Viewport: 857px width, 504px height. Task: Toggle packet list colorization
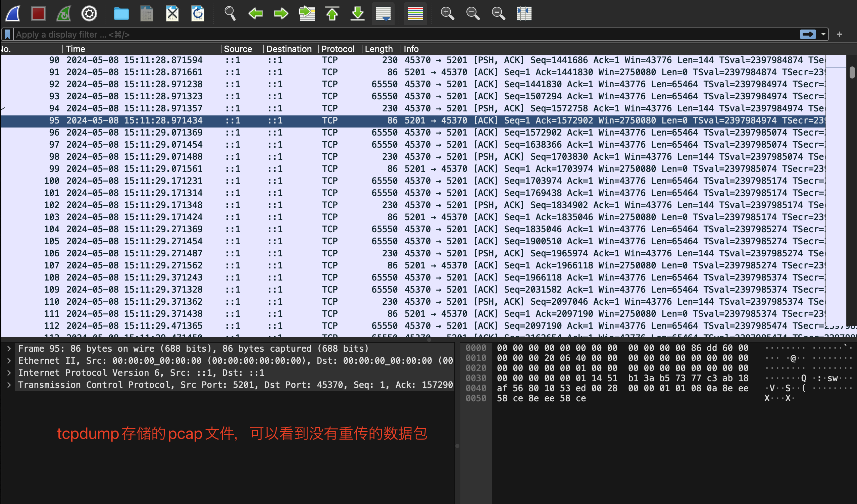415,14
